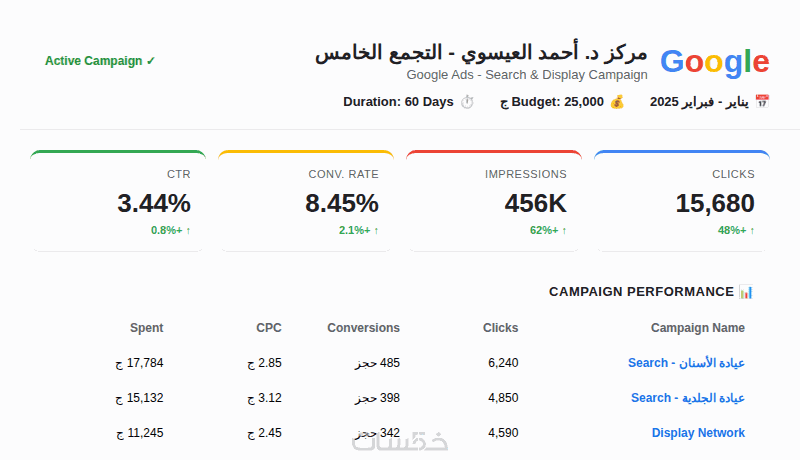Click the Conversions column header
The height and width of the screenshot is (460, 800).
click(x=363, y=328)
